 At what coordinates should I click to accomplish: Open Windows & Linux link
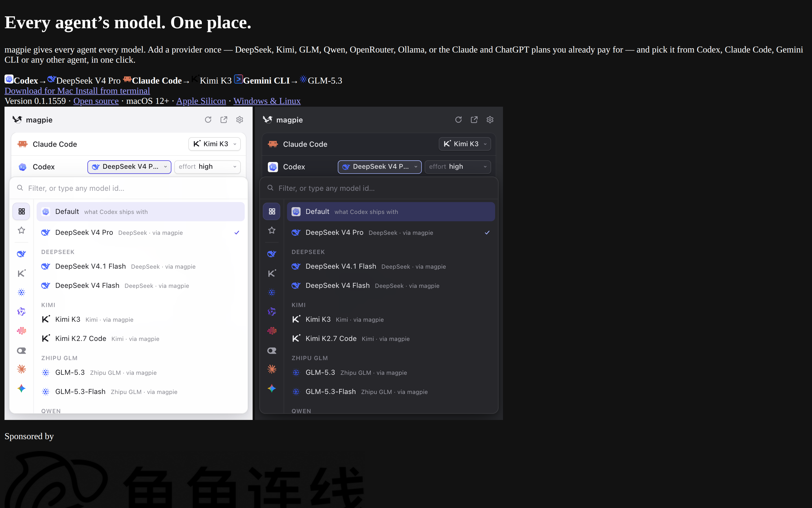click(267, 101)
